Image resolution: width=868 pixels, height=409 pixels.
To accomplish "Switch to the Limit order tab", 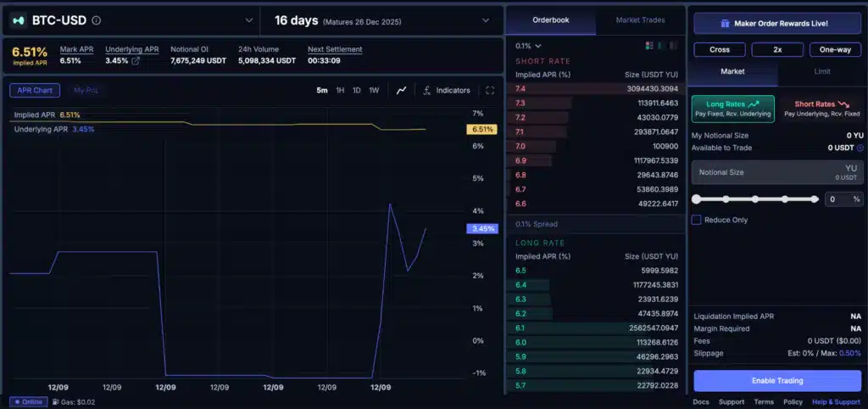I will click(821, 72).
